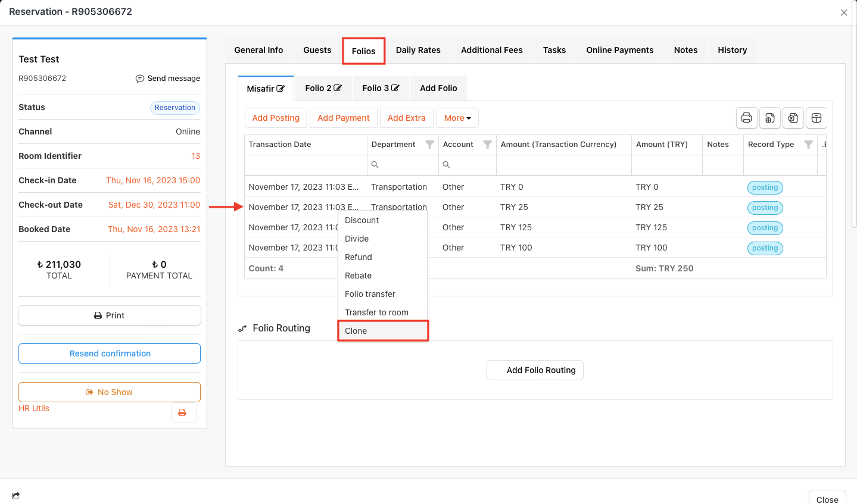Switch to the Daily Rates tab
857x504 pixels.
(418, 50)
